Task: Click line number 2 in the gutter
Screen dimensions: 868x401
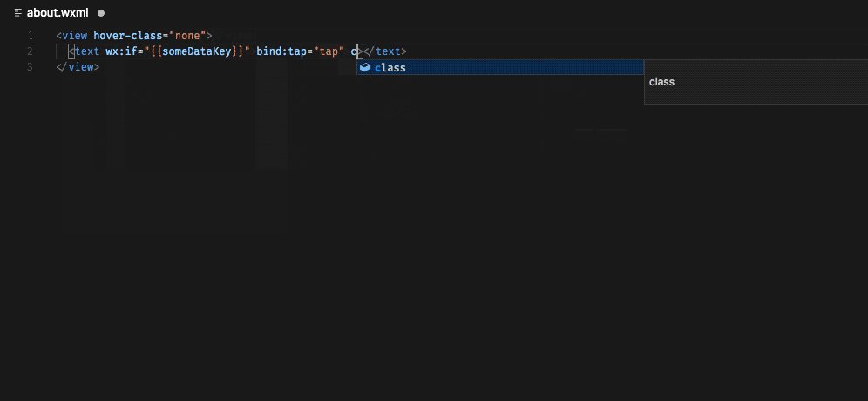Action: (30, 51)
